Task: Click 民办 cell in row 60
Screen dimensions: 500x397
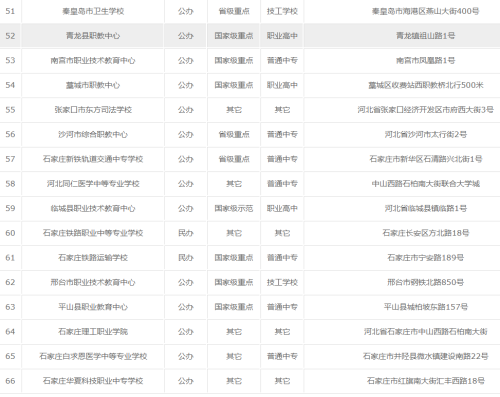Action: point(186,233)
